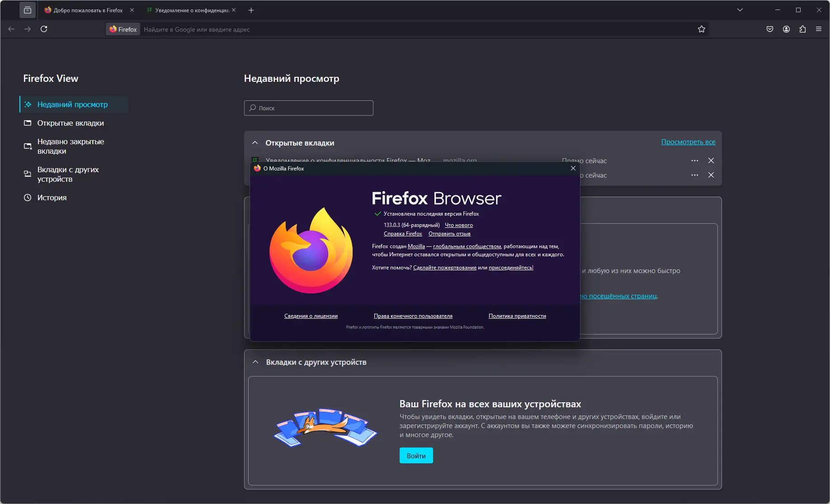
Task: Click the More options dots for second open tab
Action: click(695, 175)
